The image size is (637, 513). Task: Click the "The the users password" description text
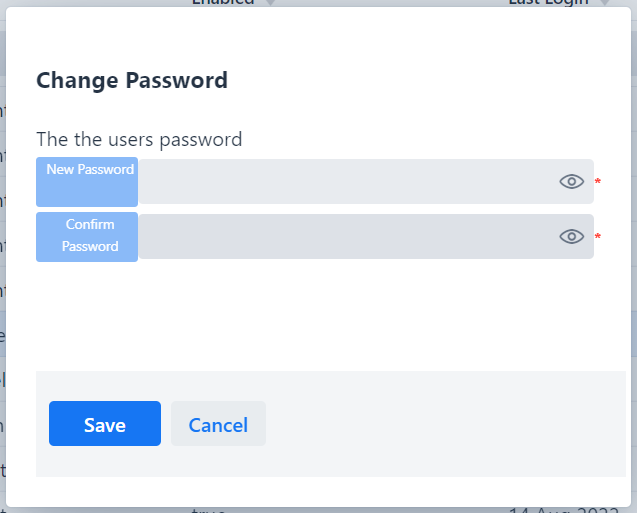click(139, 139)
